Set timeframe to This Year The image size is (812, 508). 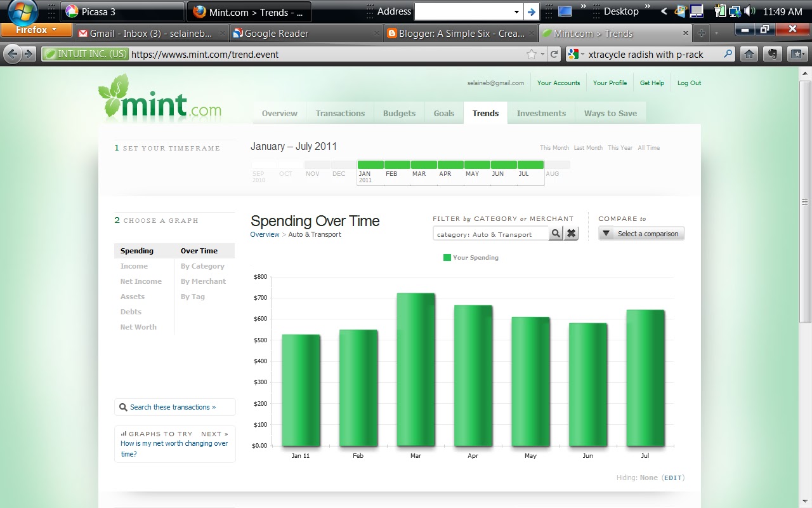point(620,148)
